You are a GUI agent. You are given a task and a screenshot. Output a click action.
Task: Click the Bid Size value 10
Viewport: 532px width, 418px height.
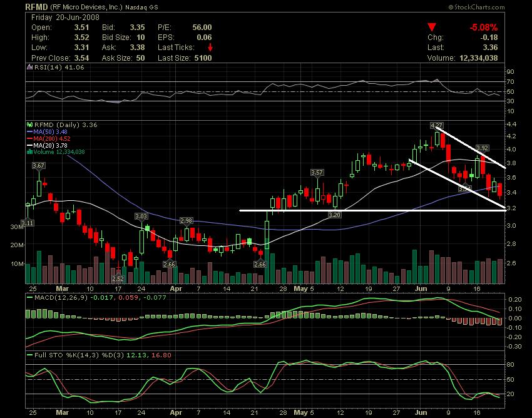point(141,38)
